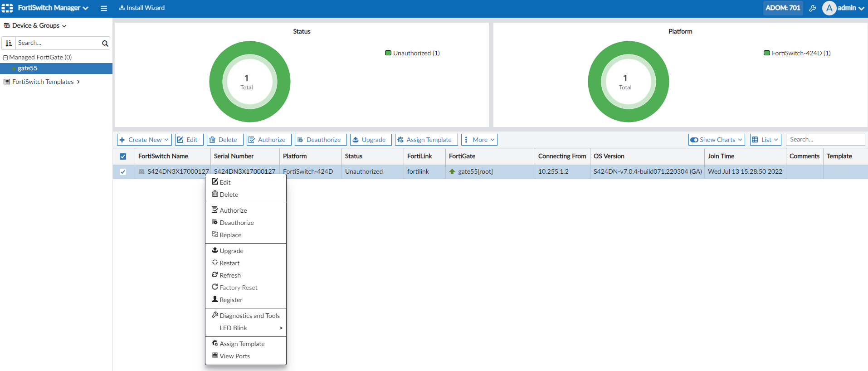868x371 pixels.
Task: Click the admin avatar icon
Action: (x=829, y=8)
